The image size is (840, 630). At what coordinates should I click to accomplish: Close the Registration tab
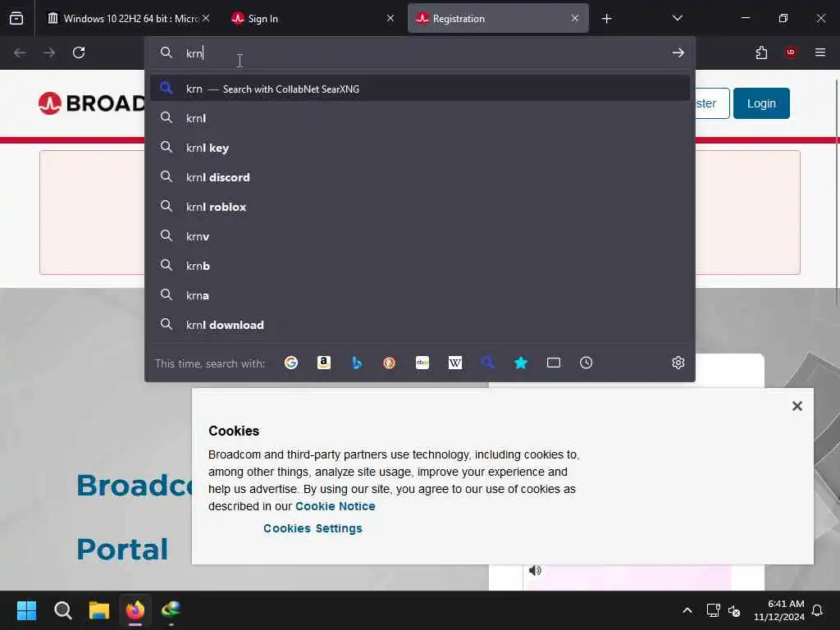(575, 19)
